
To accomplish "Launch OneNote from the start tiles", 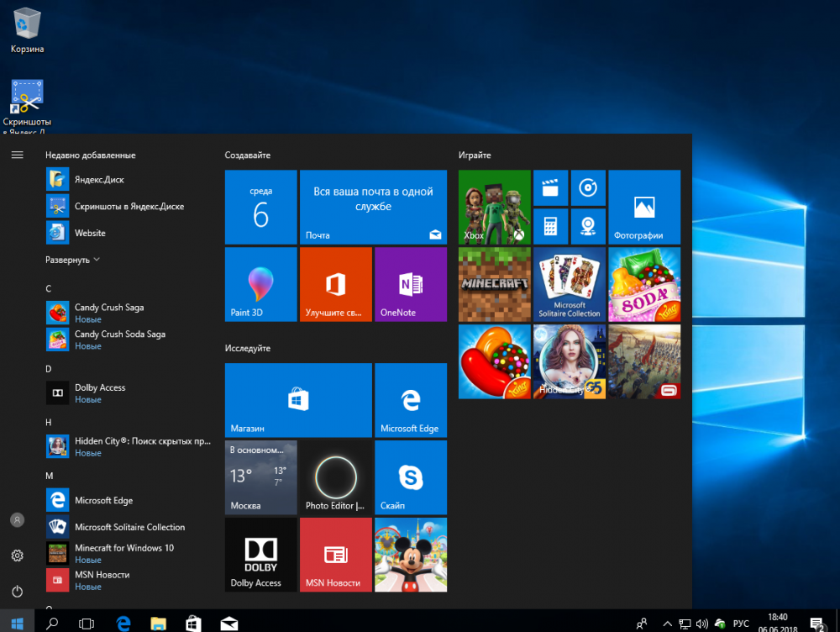I will (410, 284).
